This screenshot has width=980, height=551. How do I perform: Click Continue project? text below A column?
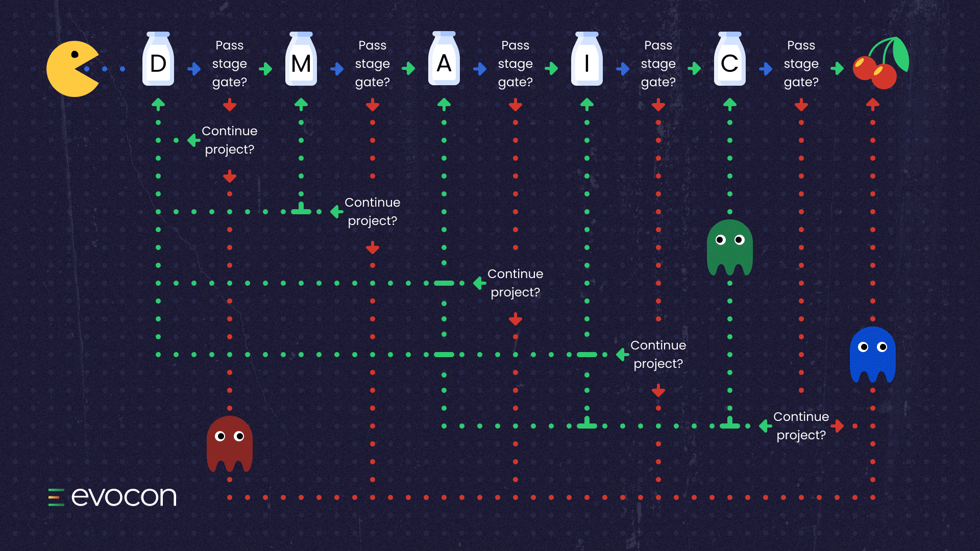click(516, 283)
